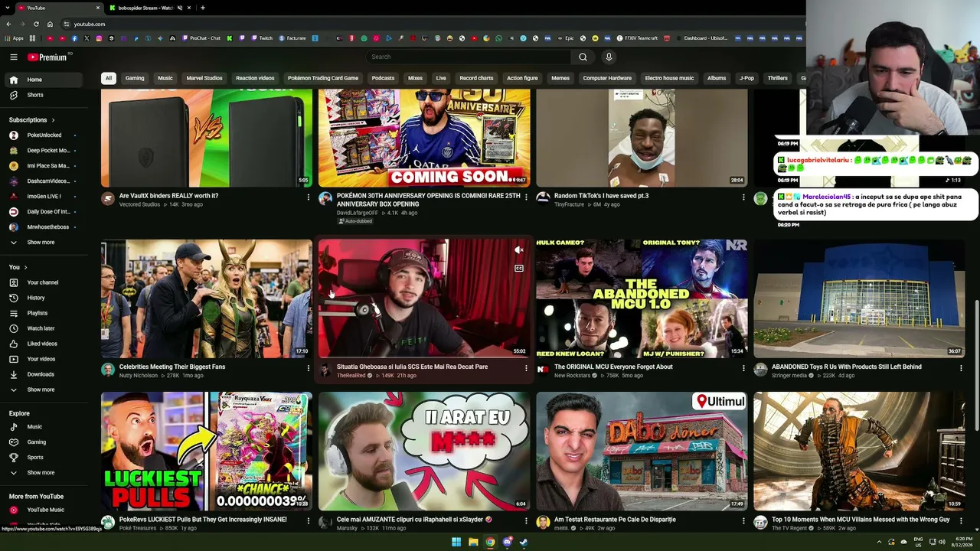Screen dimensions: 980x551
Task: Open TheRealRed channel name link
Action: point(351,376)
